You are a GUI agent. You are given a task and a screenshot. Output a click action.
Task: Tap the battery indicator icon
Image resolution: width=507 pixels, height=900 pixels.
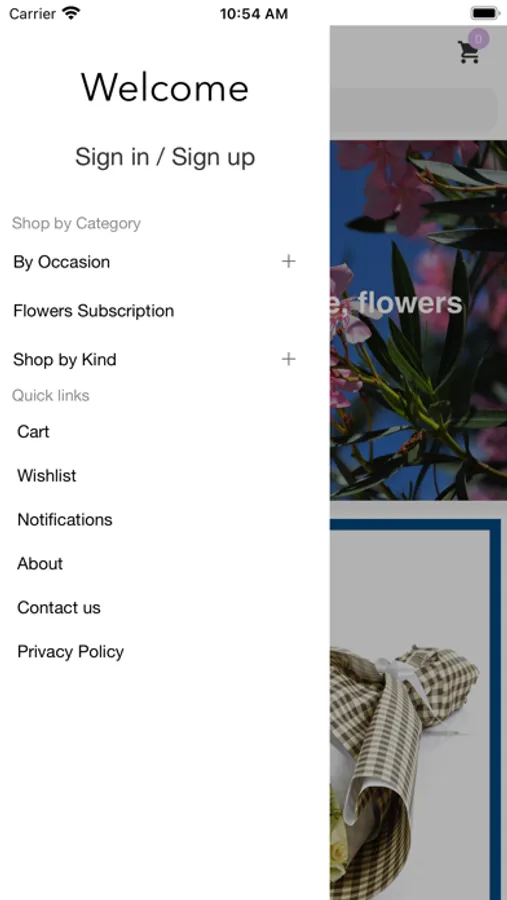[485, 13]
